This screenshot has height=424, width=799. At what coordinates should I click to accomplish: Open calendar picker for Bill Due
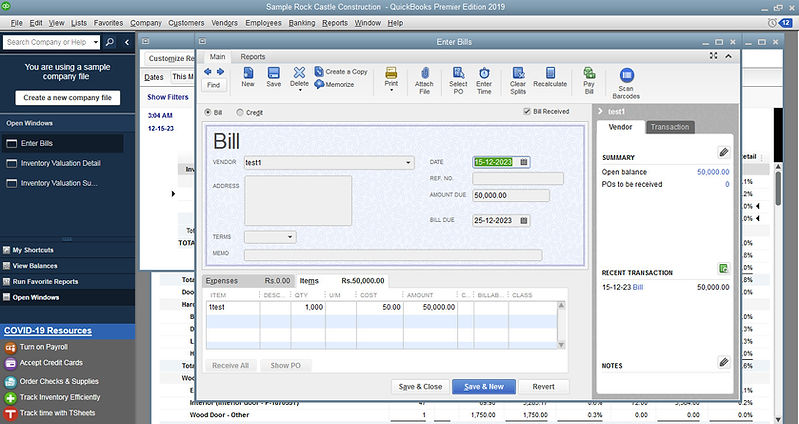click(x=524, y=221)
